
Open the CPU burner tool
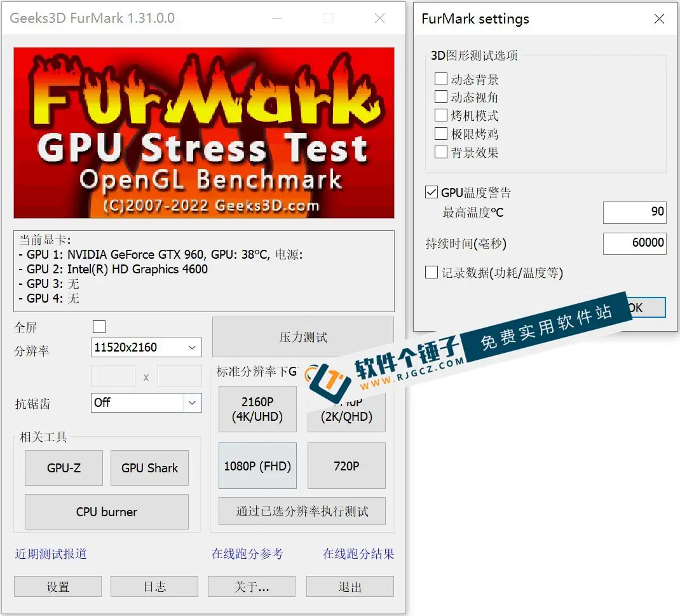(x=107, y=512)
